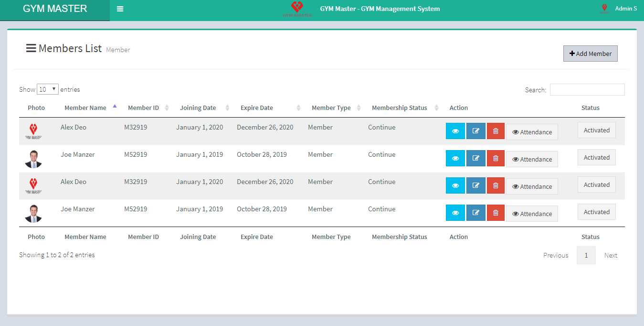
Task: Open Attendance for the third row member
Action: [532, 187]
